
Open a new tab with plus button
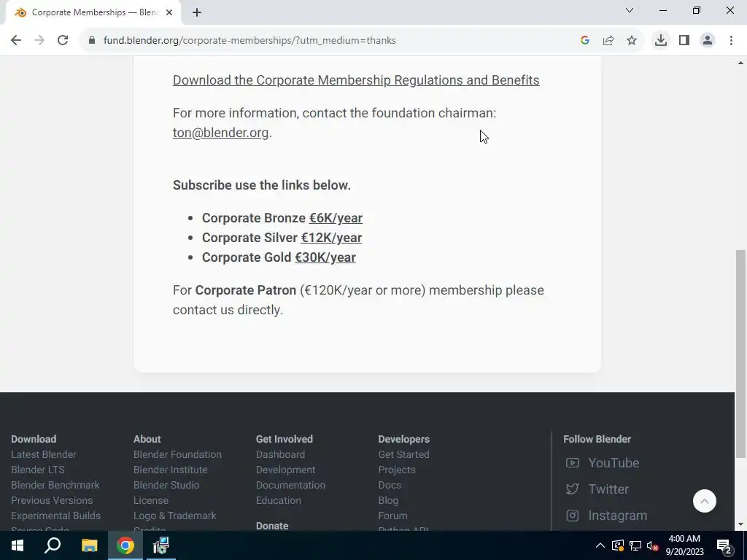point(197,12)
